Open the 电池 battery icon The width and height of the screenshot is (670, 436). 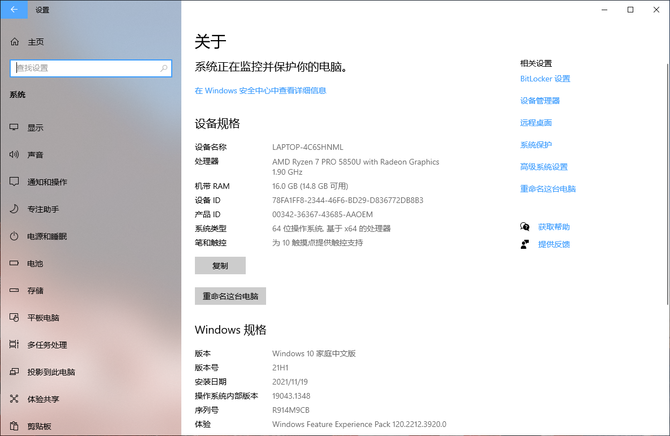14,263
